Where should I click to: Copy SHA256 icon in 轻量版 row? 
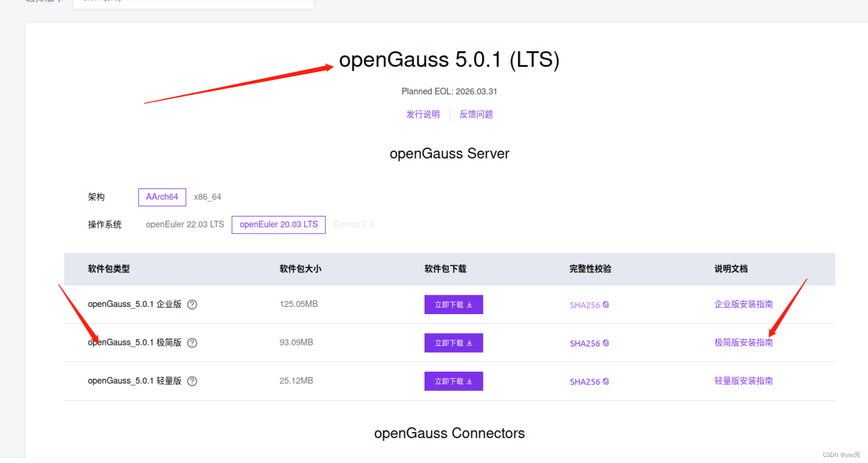(606, 382)
